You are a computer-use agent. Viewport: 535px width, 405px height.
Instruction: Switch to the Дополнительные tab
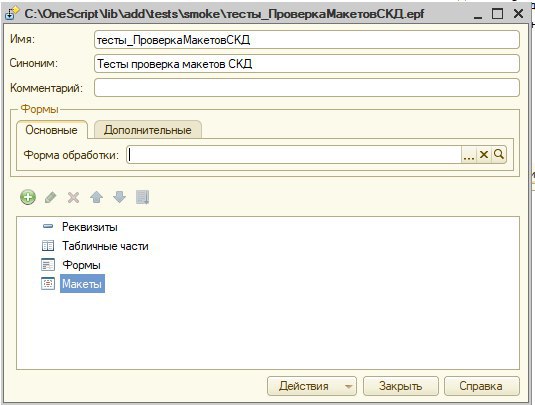click(148, 130)
